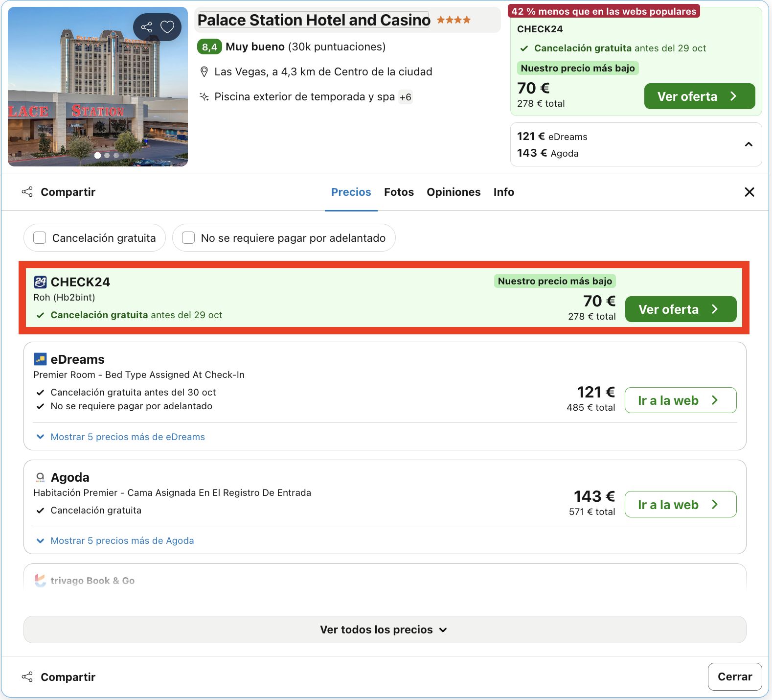Click the 143 € Agoda summary price
Image resolution: width=772 pixels, height=700 pixels.
click(x=547, y=153)
